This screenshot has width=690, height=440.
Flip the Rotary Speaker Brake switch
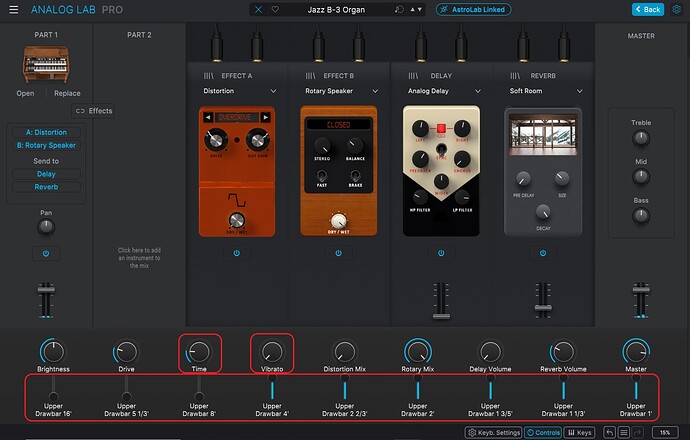coord(355,176)
